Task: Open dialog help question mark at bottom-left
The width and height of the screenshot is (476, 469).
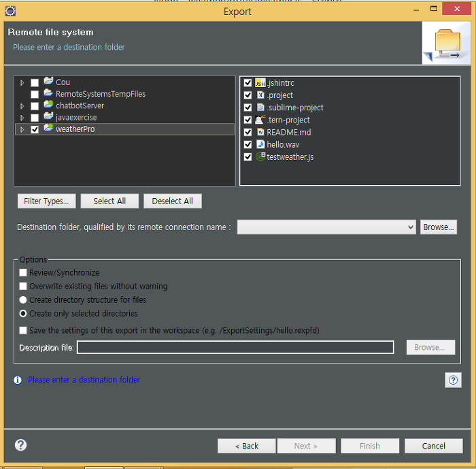Action: (x=20, y=445)
